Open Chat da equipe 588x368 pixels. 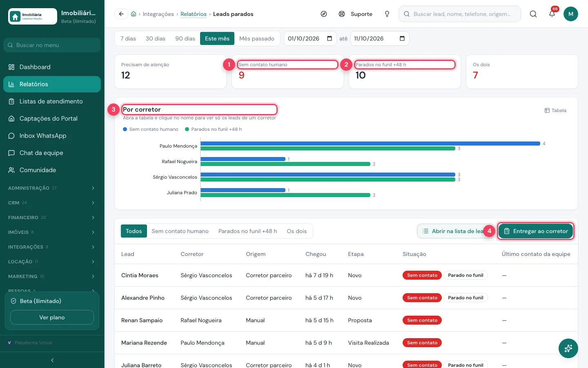tap(52, 153)
